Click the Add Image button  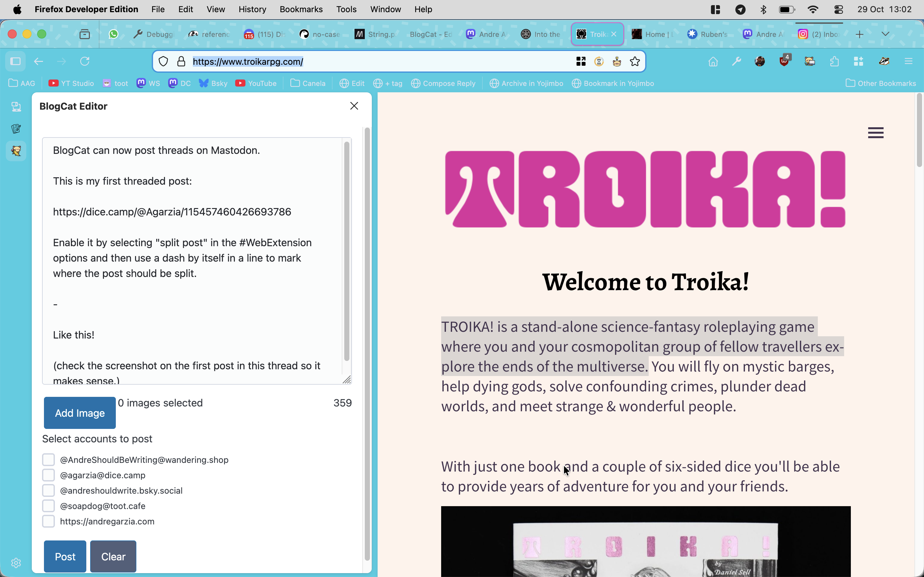click(x=80, y=413)
